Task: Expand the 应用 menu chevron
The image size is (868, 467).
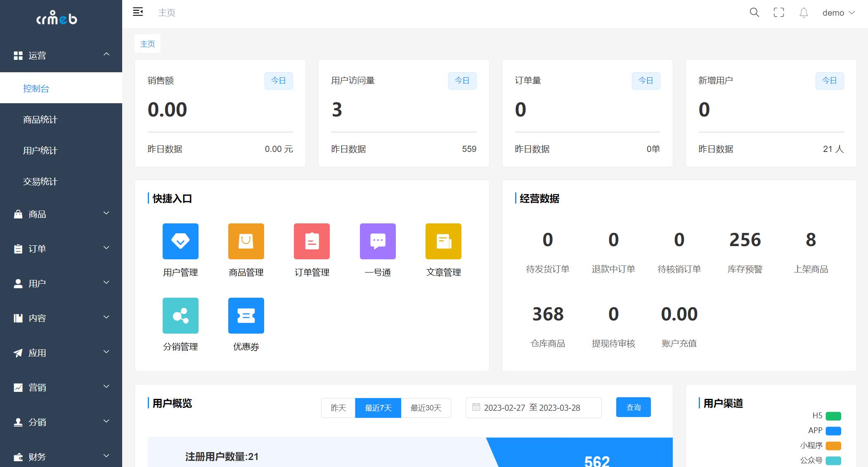Action: (x=106, y=352)
